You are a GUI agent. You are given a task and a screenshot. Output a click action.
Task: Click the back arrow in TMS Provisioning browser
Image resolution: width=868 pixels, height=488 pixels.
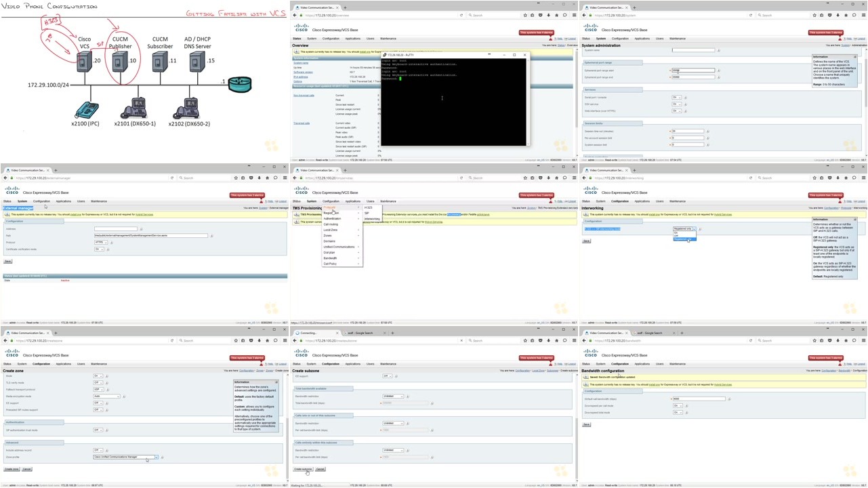[x=295, y=178]
